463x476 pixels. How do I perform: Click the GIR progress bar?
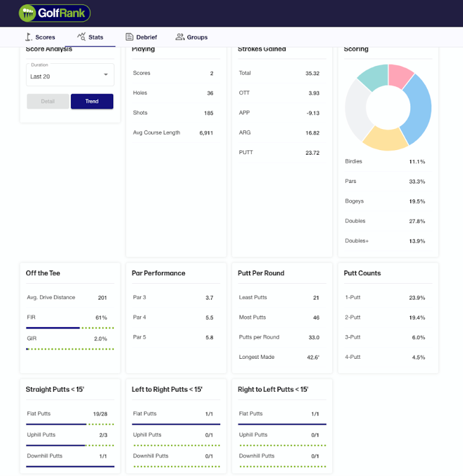pos(70,348)
